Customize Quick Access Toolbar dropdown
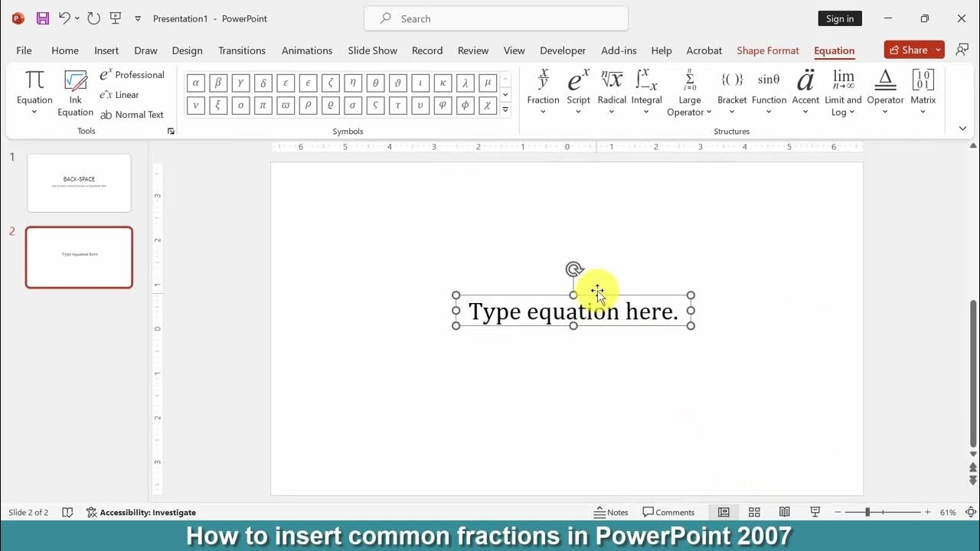 (x=138, y=18)
